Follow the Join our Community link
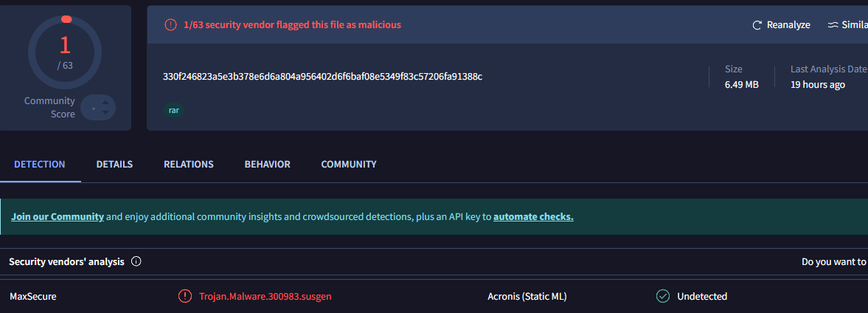 (x=57, y=217)
